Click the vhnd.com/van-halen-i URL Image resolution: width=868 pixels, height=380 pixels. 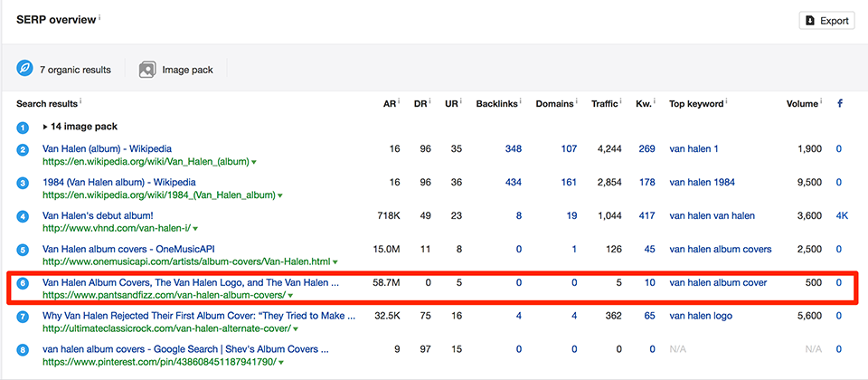coord(117,229)
